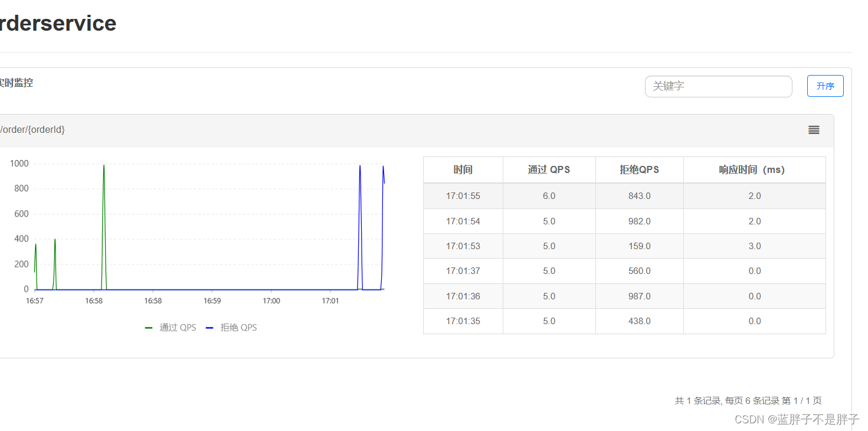The width and height of the screenshot is (868, 431).
Task: Toggle the 拒绝 QPS legend entry
Action: coord(231,328)
